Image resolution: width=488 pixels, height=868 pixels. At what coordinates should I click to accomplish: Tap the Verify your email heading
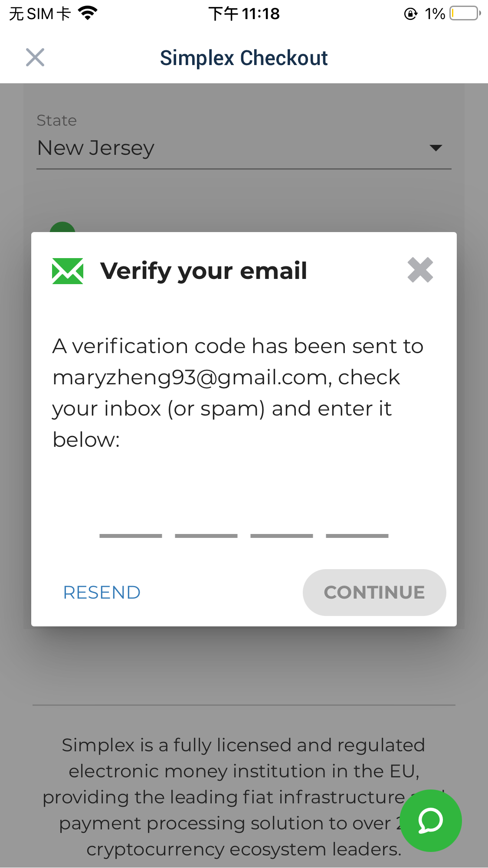click(203, 271)
